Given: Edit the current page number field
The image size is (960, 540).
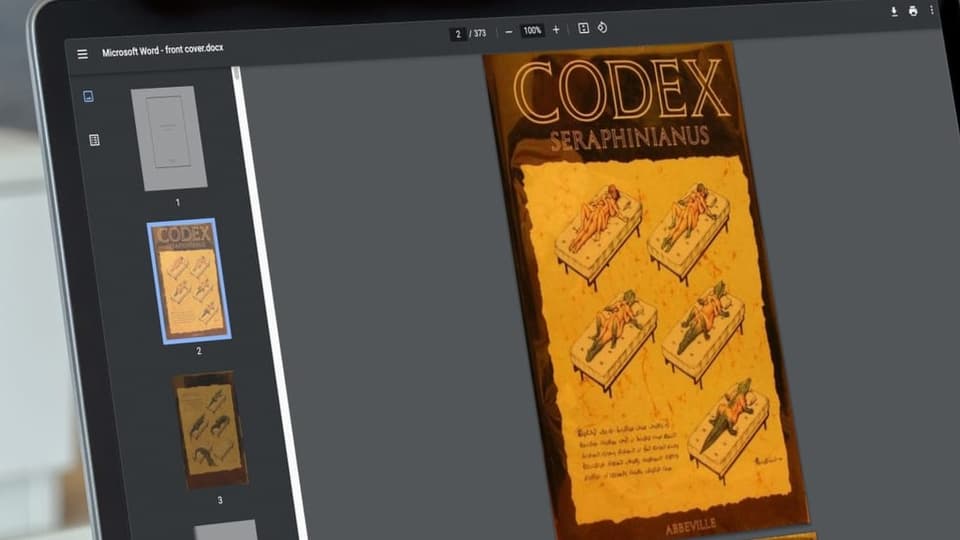Looking at the screenshot, I should (457, 34).
